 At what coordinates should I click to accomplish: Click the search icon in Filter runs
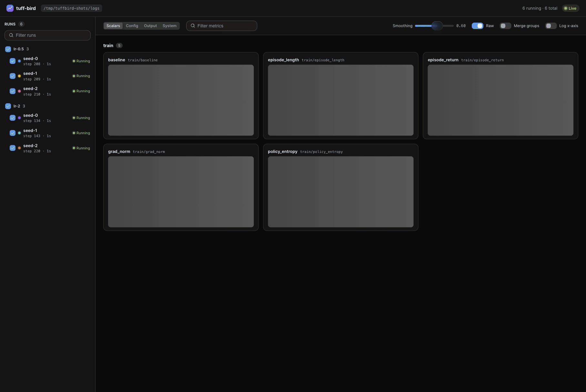pos(11,35)
